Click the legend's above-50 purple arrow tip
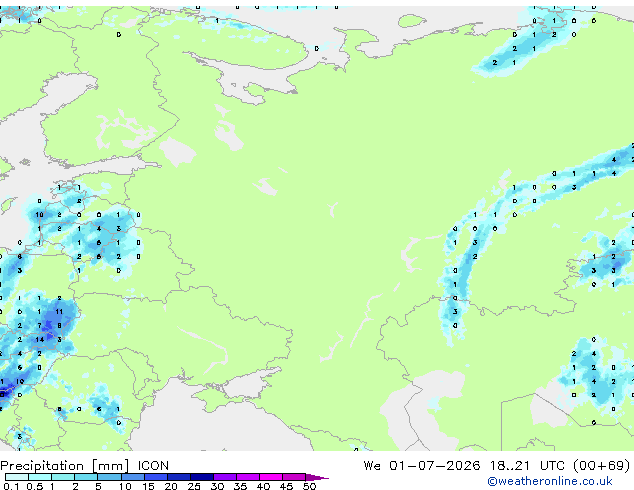Image resolution: width=634 pixels, height=490 pixels. pos(317,477)
